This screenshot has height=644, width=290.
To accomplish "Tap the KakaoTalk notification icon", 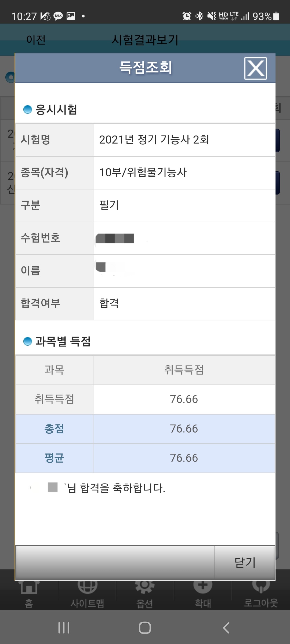I will [58, 16].
